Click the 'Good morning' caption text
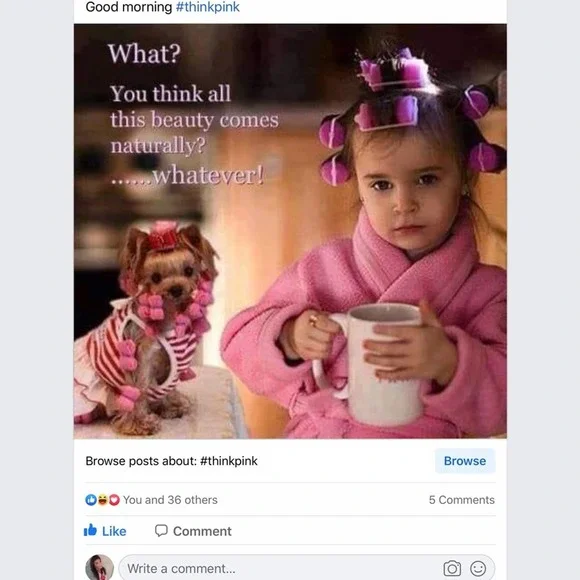The width and height of the screenshot is (580, 580). pos(129,7)
